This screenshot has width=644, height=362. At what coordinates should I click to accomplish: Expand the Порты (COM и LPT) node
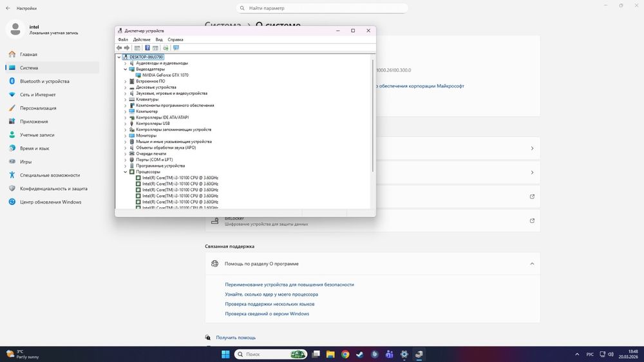tap(126, 160)
